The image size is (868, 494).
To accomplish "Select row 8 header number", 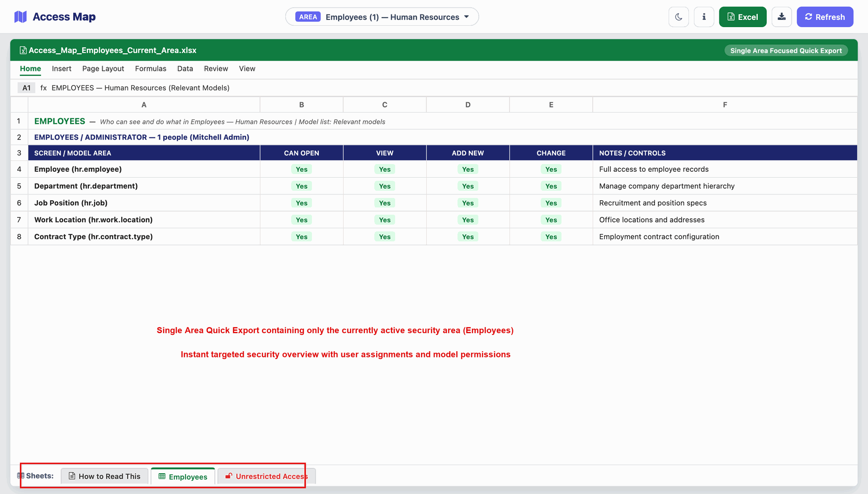I will pos(19,236).
